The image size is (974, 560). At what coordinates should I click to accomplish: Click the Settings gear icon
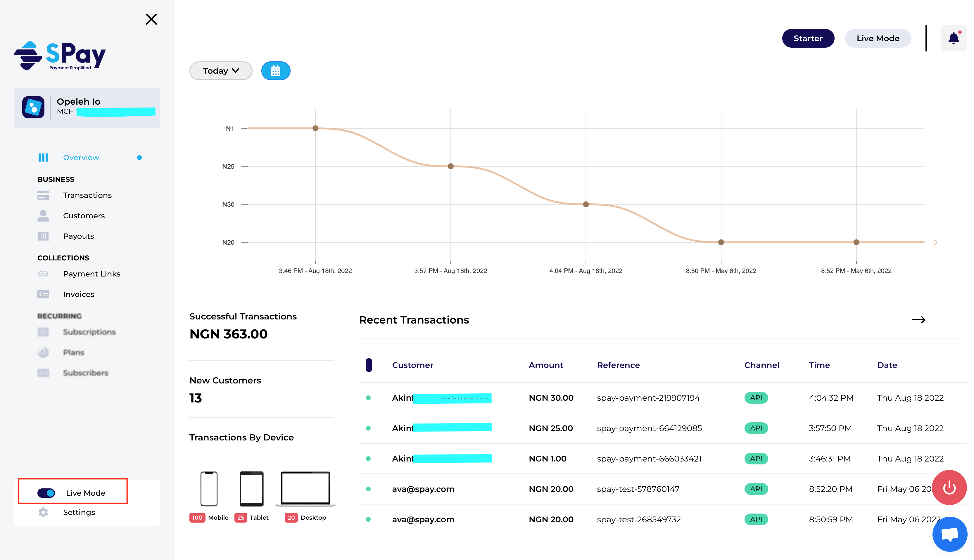[43, 512]
